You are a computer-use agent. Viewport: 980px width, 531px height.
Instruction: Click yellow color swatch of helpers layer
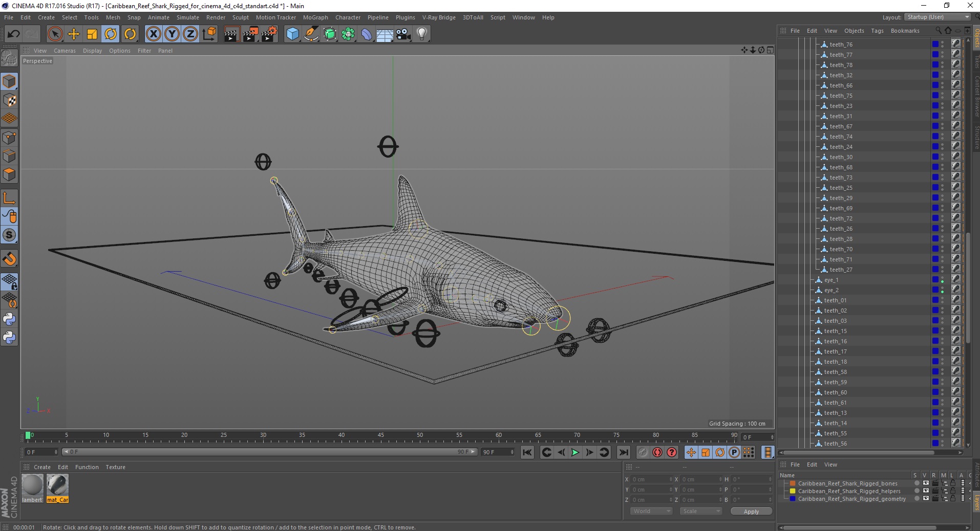click(793, 491)
